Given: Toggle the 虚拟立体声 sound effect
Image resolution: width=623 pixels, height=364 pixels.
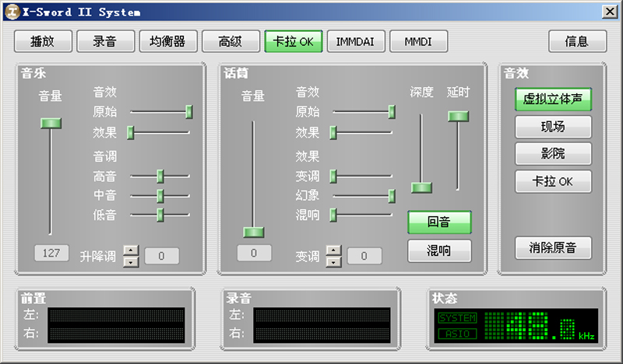Looking at the screenshot, I should (553, 100).
